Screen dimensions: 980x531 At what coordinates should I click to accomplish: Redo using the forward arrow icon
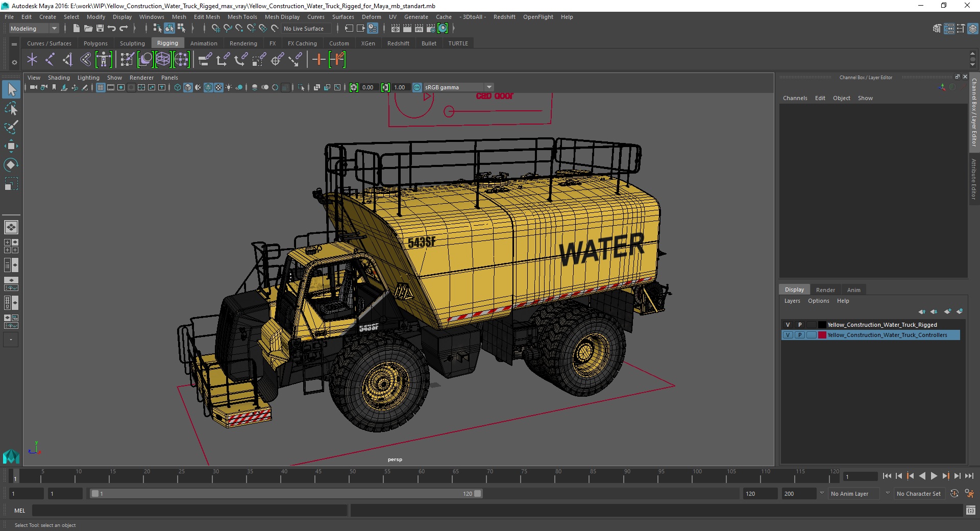(124, 29)
